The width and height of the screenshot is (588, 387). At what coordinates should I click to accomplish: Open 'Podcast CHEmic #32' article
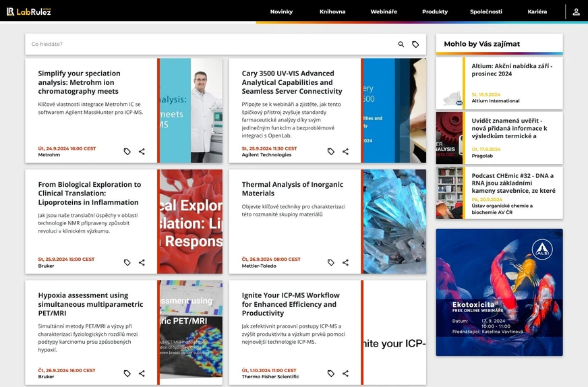513,183
